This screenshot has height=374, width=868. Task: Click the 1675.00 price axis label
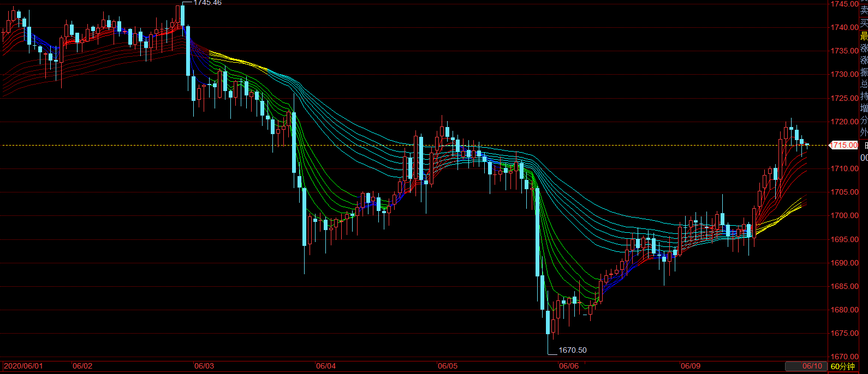click(845, 333)
